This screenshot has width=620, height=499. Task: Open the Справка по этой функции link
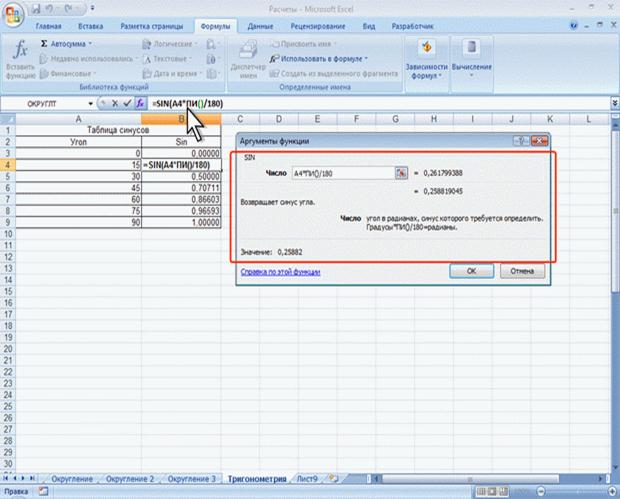[280, 271]
